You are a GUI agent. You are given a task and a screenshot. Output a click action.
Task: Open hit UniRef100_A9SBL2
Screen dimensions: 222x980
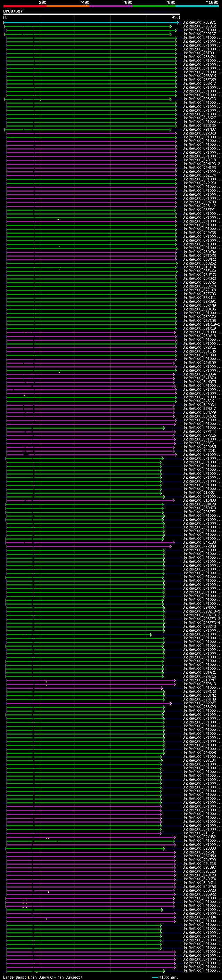(x=199, y=26)
